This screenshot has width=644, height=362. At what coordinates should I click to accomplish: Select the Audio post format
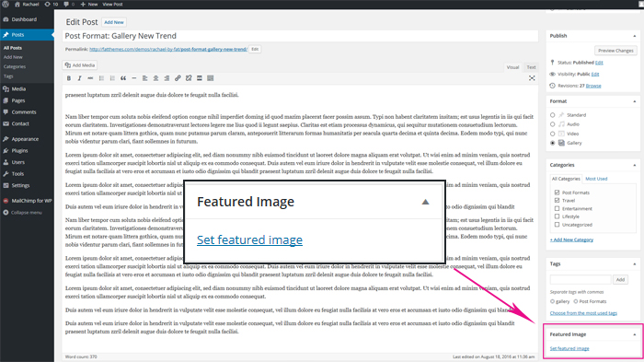click(552, 124)
